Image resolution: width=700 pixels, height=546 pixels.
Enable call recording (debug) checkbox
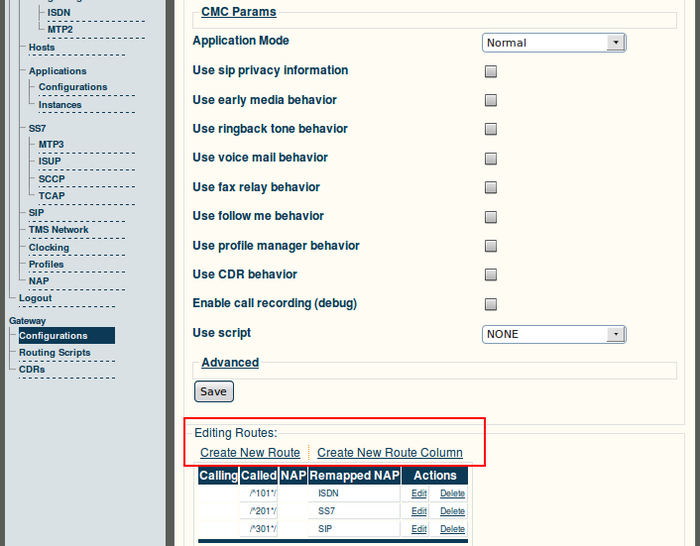(x=491, y=304)
